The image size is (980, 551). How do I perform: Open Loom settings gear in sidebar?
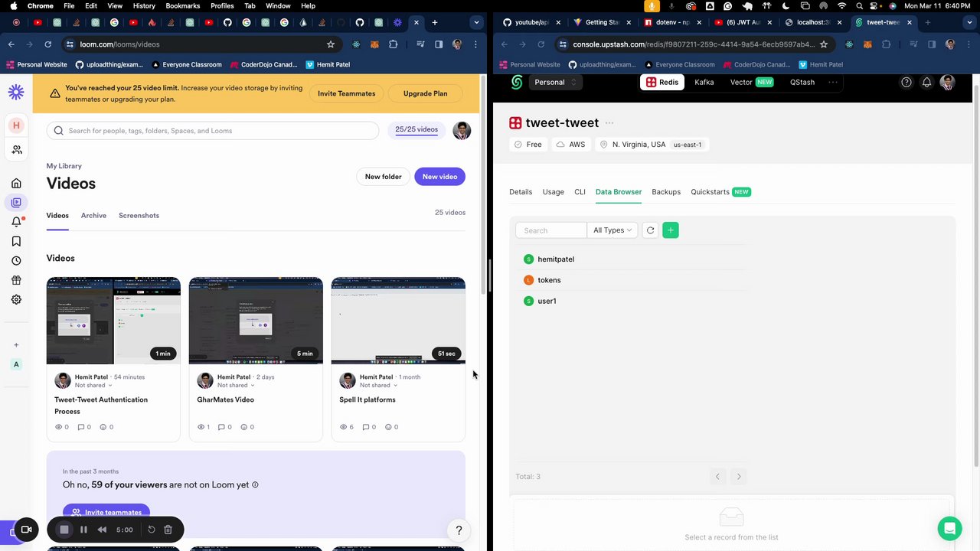click(x=16, y=299)
